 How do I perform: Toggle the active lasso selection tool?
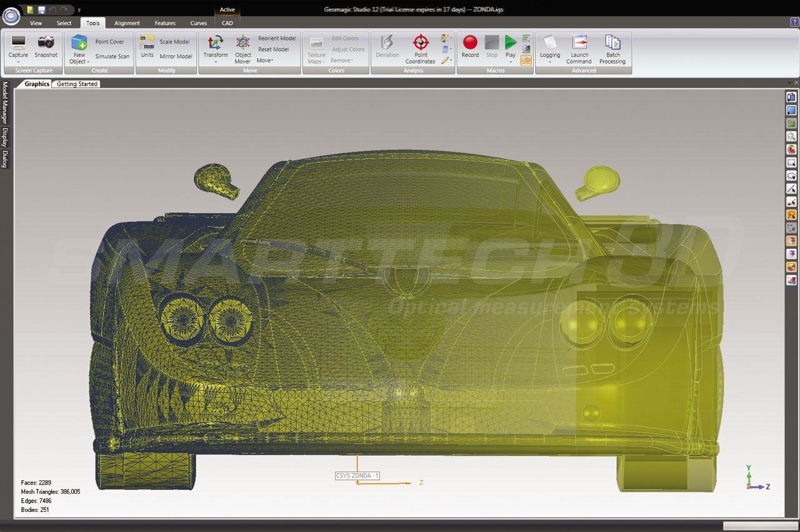(791, 215)
